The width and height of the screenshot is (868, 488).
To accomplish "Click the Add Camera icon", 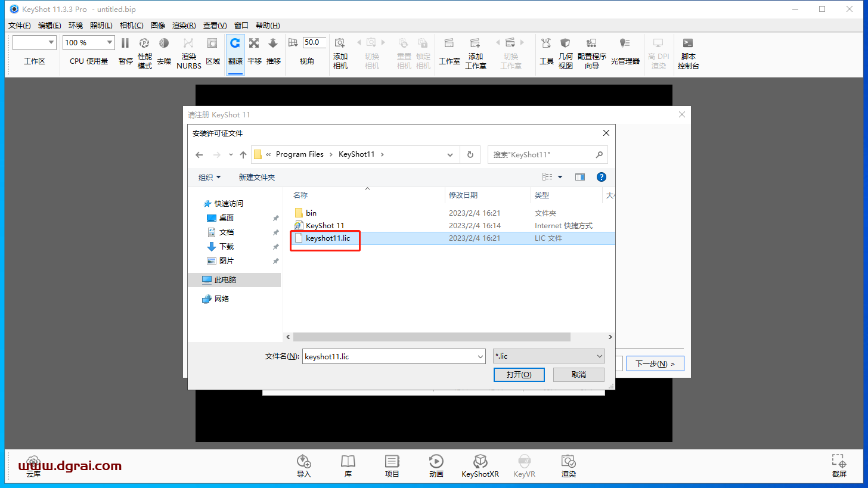I will click(340, 43).
